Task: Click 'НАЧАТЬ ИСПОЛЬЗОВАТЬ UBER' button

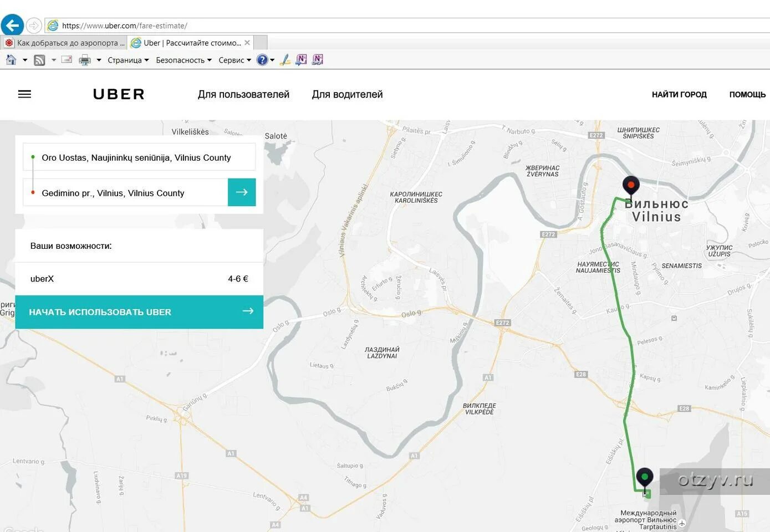Action: click(x=139, y=312)
